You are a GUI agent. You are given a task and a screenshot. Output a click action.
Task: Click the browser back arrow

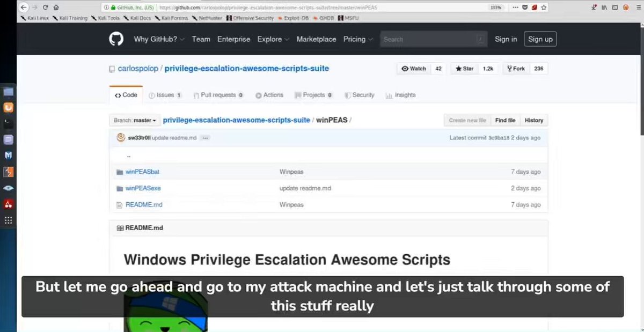coord(24,8)
